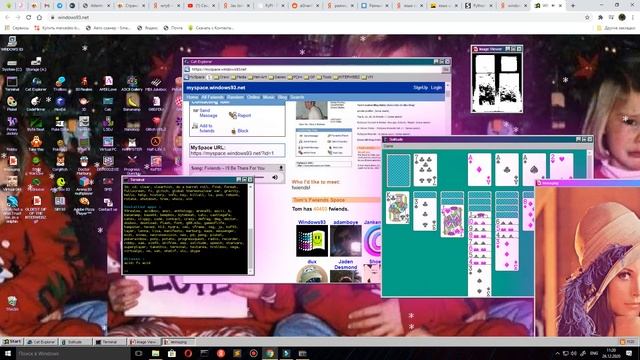Launch the Arena 93 multiplayer icon
This screenshot has width=640, height=360.
84,185
